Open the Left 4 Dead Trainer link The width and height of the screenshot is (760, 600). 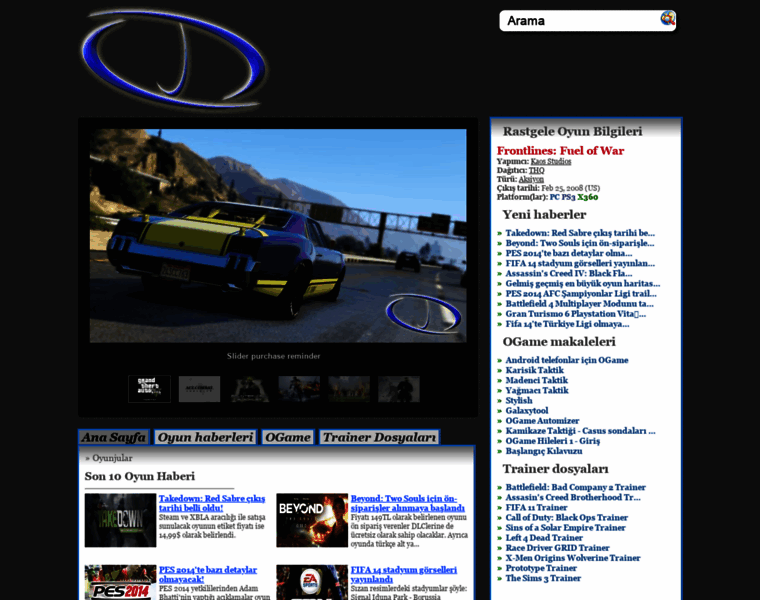coord(544,538)
